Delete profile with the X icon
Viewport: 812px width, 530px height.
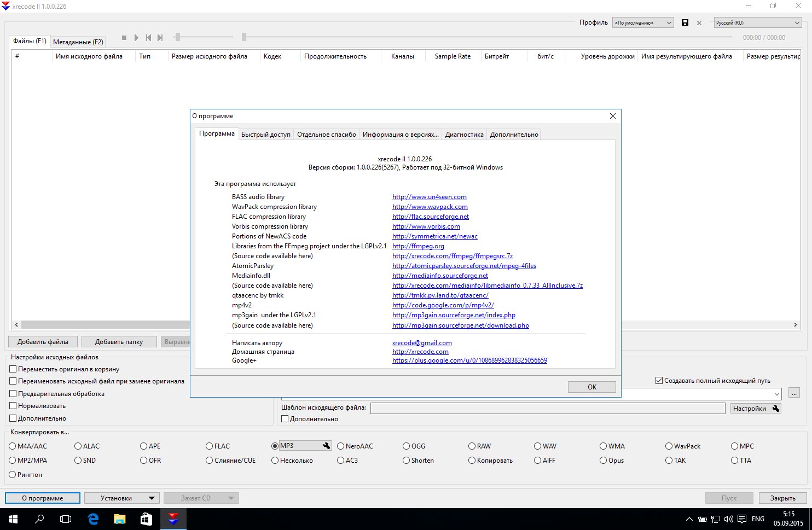699,23
